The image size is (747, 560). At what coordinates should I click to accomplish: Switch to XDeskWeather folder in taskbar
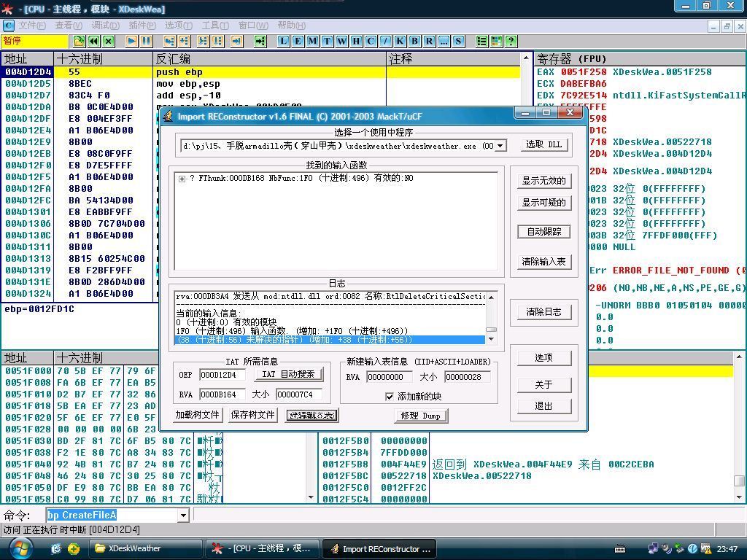[144, 548]
